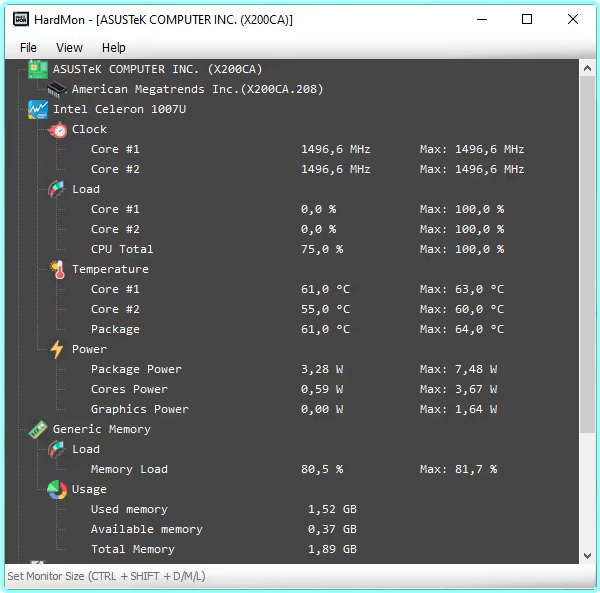Viewport: 600px width, 593px height.
Task: Click the BIOS chip icon beside American Megatrends
Action: [x=57, y=90]
